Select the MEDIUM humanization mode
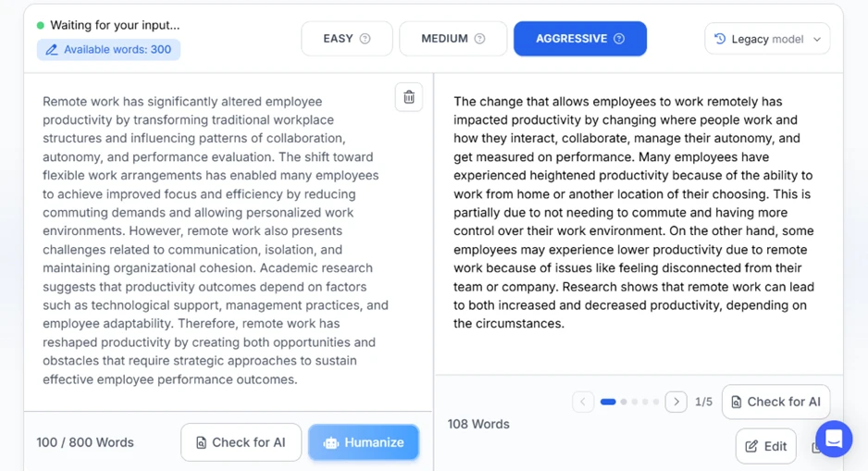 tap(453, 39)
